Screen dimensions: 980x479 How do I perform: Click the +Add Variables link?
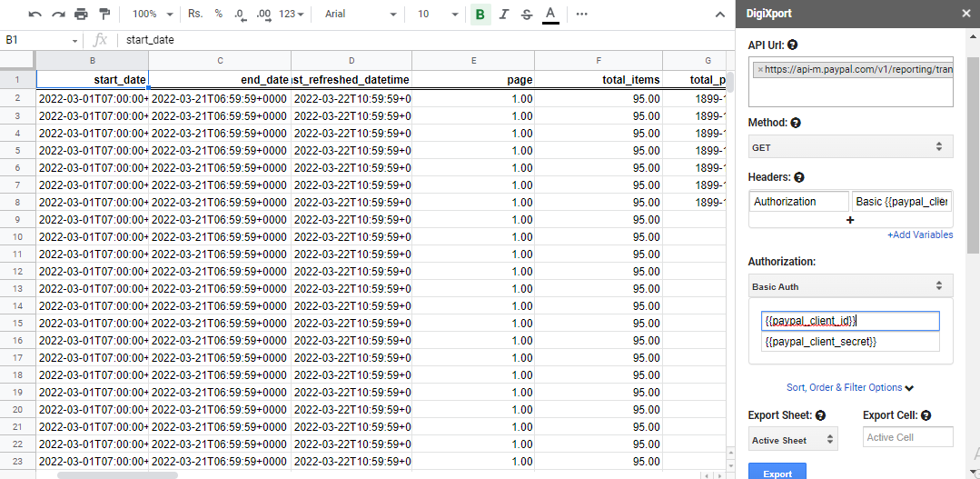tap(920, 235)
